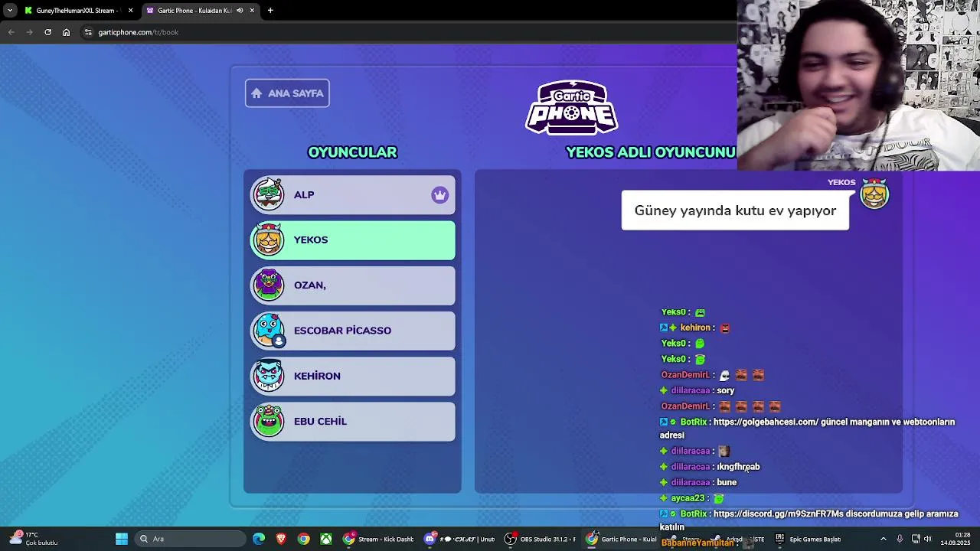Click the purple crown host icon on ALP
Image resolution: width=980 pixels, height=551 pixels.
tap(439, 195)
